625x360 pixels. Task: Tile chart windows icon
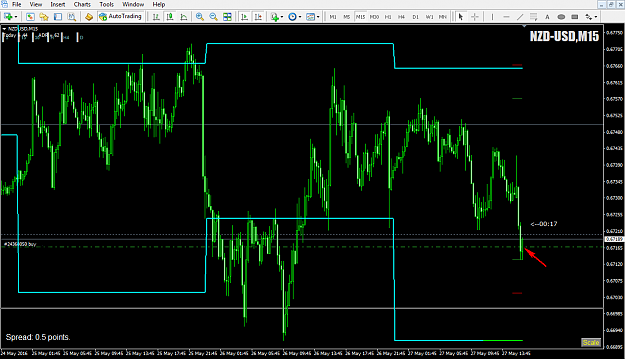(227, 17)
